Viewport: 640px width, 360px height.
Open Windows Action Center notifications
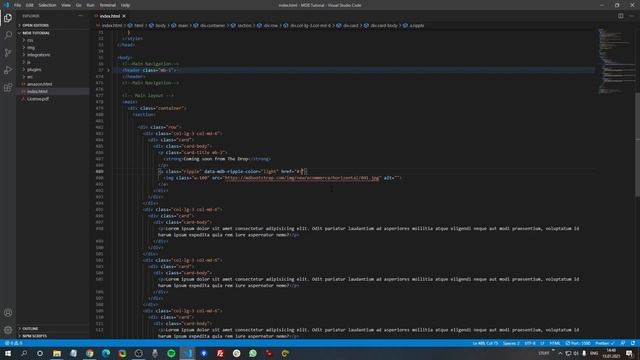coord(629,353)
